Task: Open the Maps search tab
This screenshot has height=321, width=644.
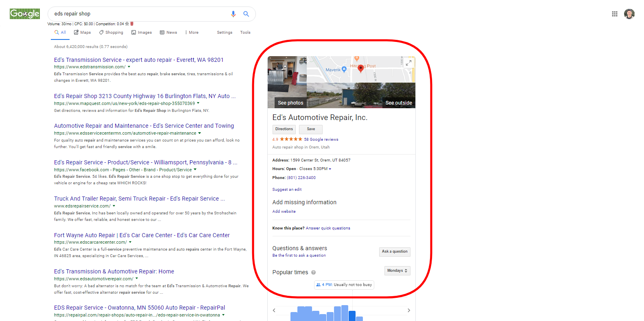Action: (82, 33)
